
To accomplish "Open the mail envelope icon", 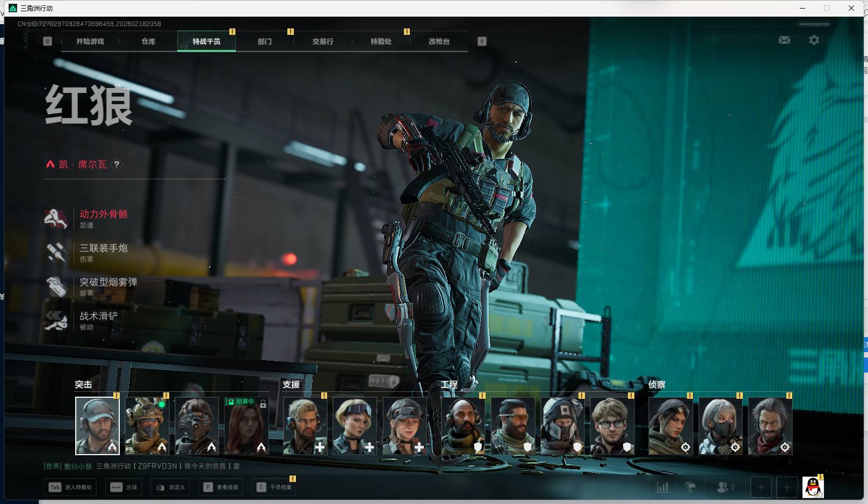I will [x=784, y=40].
